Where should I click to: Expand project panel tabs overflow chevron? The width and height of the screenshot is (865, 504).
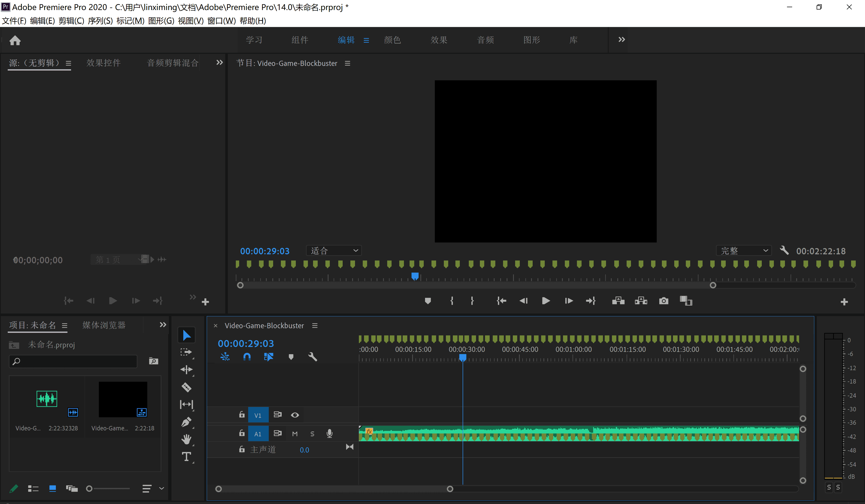163,324
